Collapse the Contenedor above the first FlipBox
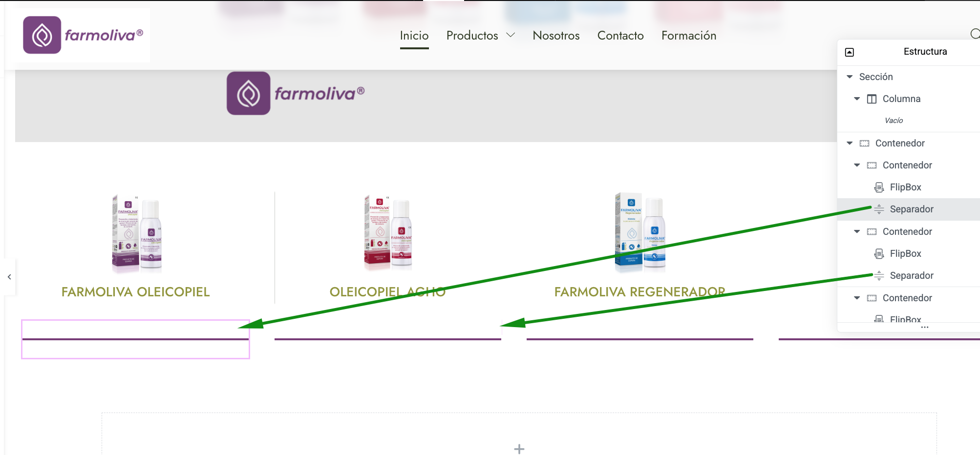 [x=857, y=165]
